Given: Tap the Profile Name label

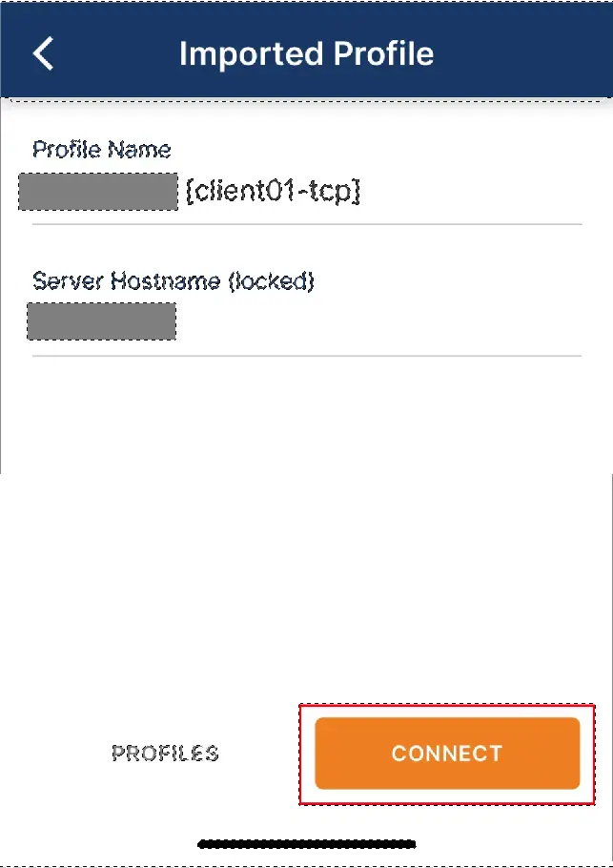Looking at the screenshot, I should (x=102, y=150).
